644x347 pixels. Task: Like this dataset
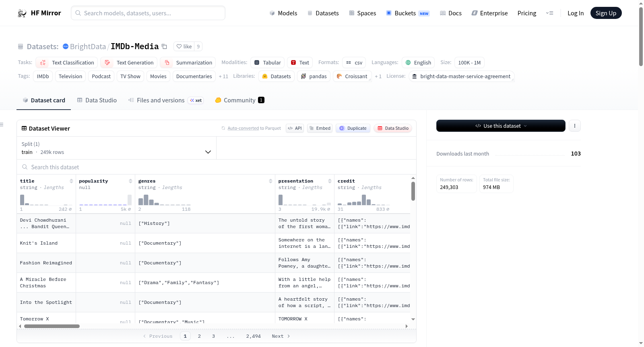[184, 46]
